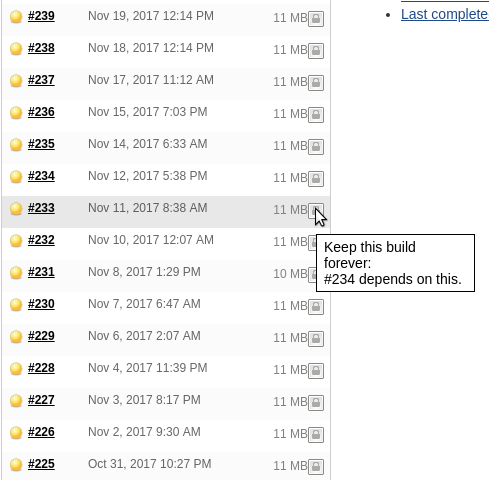489x480 pixels.
Task: Click the lock icon for build #226
Action: (x=316, y=435)
